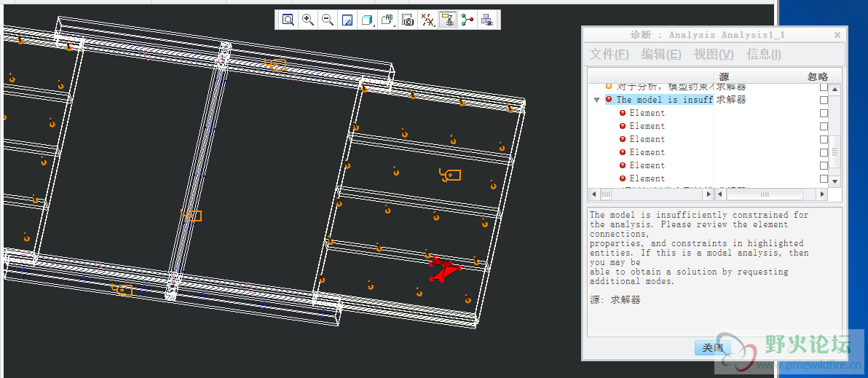The height and width of the screenshot is (378, 868).
Task: Tick the ignore checkbox for first Element row
Action: click(824, 113)
